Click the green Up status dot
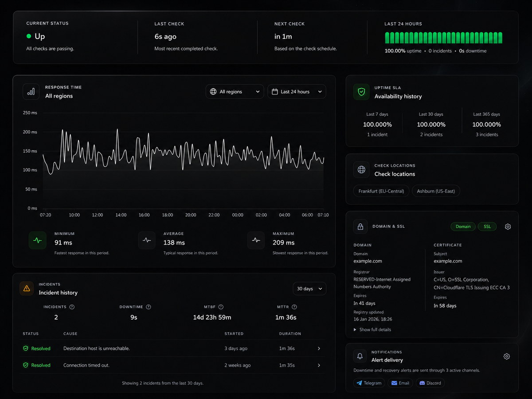 29,36
